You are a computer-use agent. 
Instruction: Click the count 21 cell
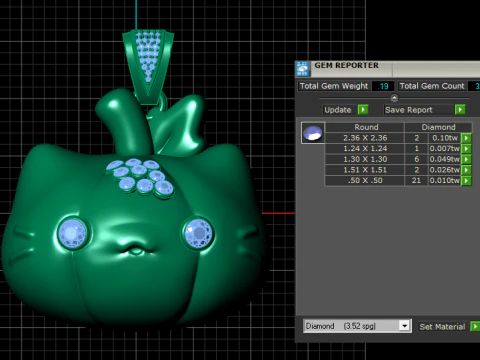pos(416,181)
